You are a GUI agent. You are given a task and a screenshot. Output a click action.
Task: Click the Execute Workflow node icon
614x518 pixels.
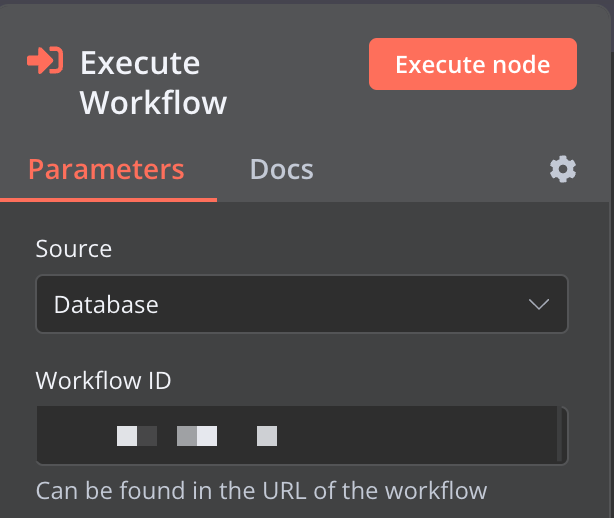pos(45,62)
